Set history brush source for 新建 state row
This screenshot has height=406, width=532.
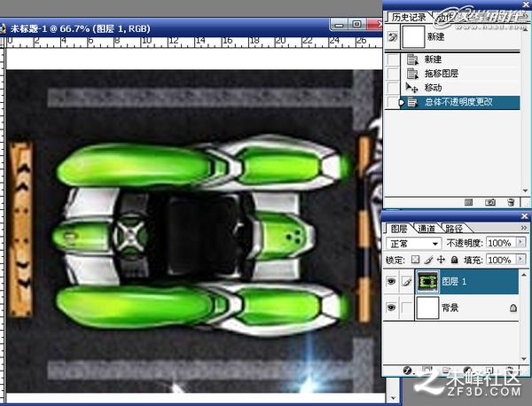click(x=393, y=59)
